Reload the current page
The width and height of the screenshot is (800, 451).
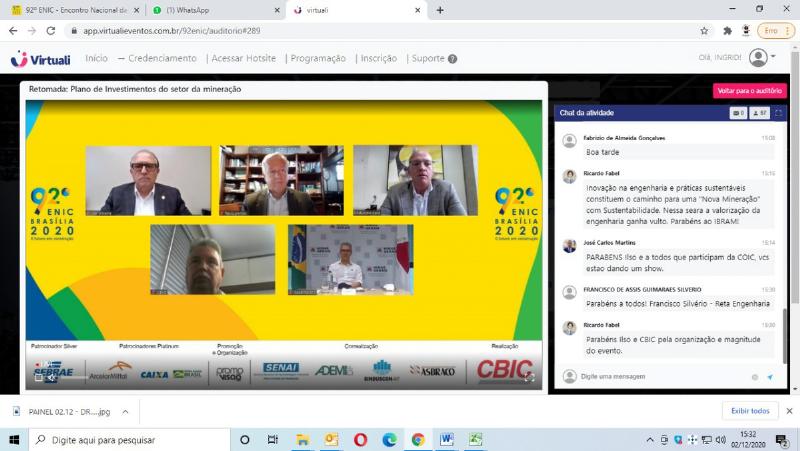[x=51, y=31]
